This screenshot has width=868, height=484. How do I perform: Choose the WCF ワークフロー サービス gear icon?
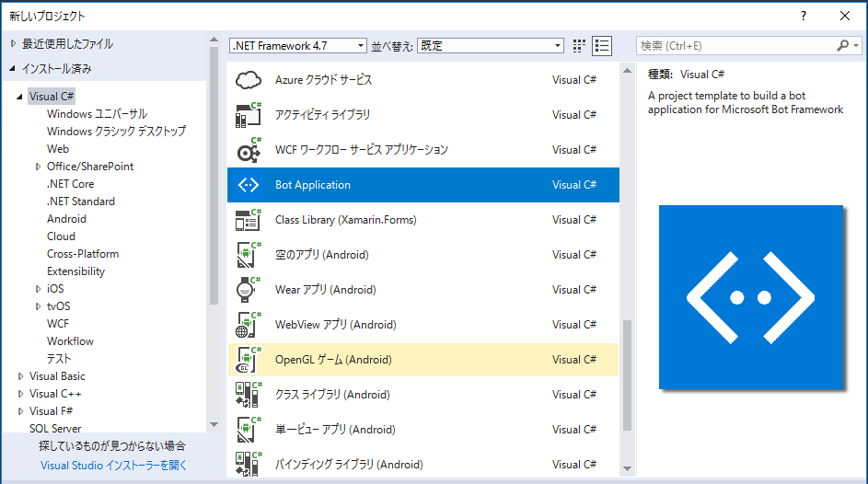point(248,150)
